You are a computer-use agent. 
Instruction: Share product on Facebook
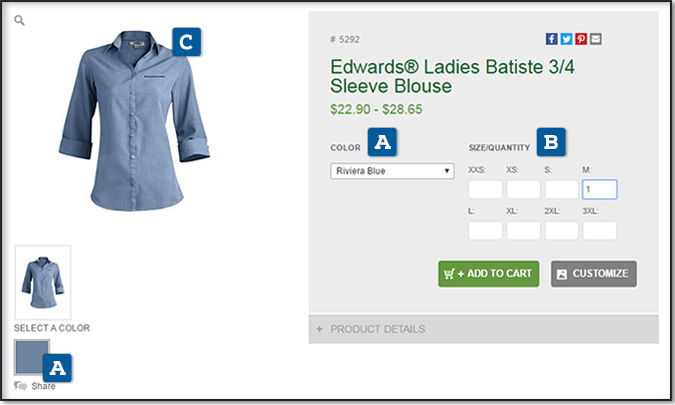coord(551,39)
